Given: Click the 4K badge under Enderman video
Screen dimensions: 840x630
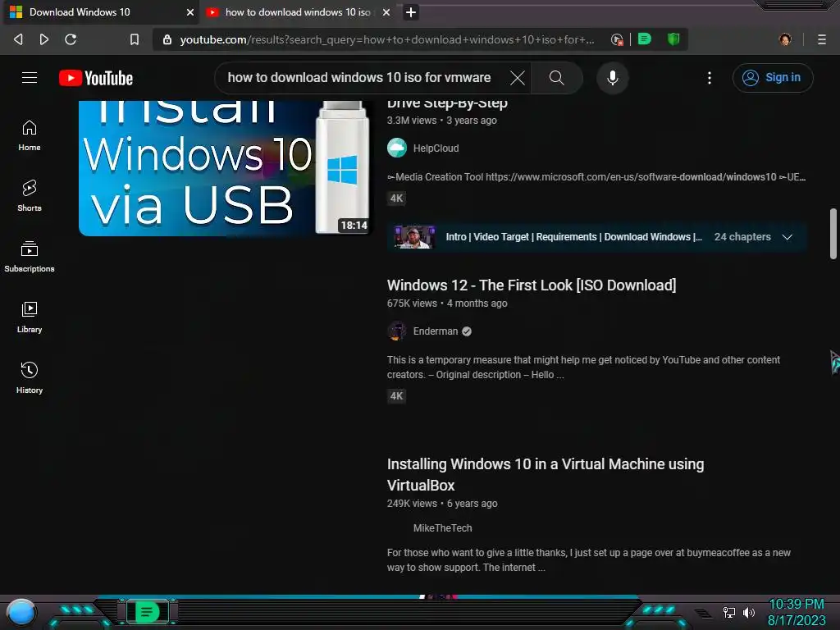Looking at the screenshot, I should click(396, 396).
